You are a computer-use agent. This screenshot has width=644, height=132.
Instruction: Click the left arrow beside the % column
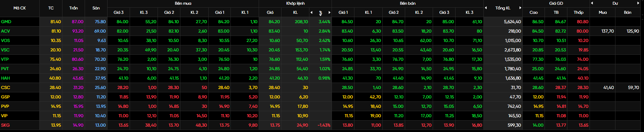(x=311, y=12)
